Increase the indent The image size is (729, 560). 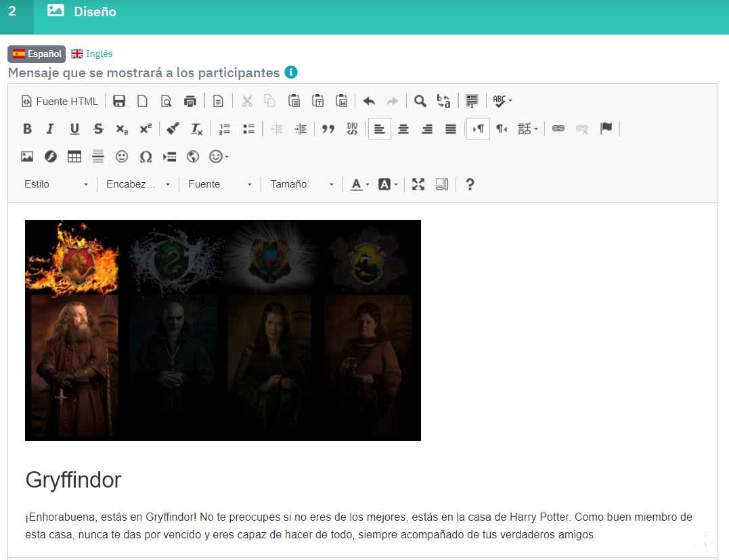(301, 129)
